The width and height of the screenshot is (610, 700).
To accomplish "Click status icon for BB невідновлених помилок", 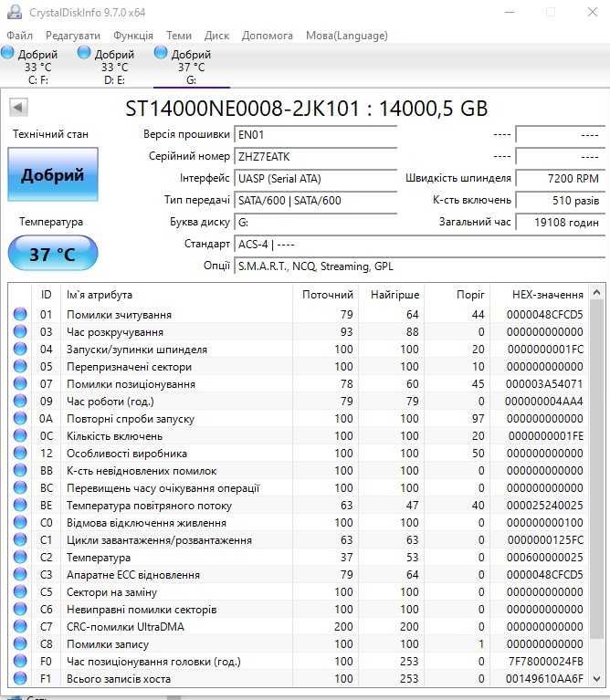I will [x=20, y=470].
